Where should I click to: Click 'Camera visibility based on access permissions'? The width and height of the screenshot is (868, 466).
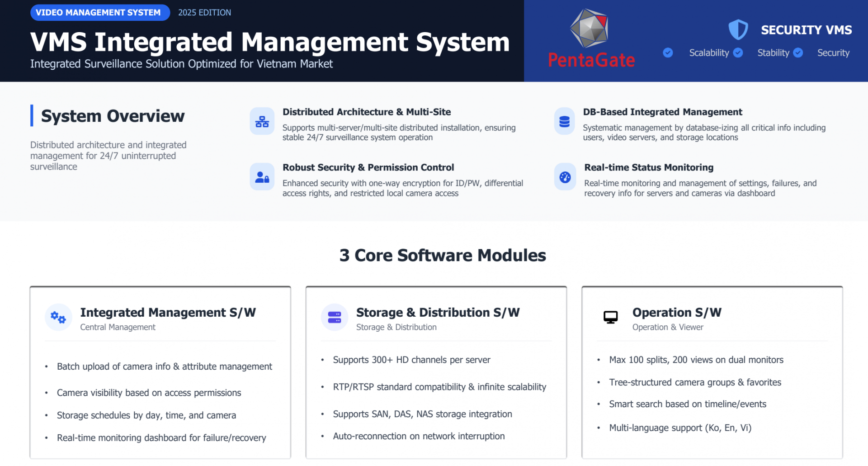tap(149, 393)
